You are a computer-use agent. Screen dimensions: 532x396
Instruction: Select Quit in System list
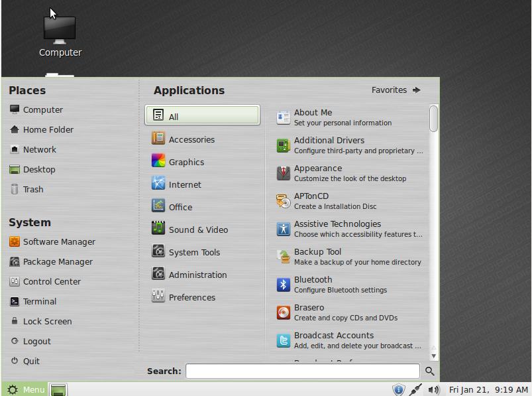25,361
